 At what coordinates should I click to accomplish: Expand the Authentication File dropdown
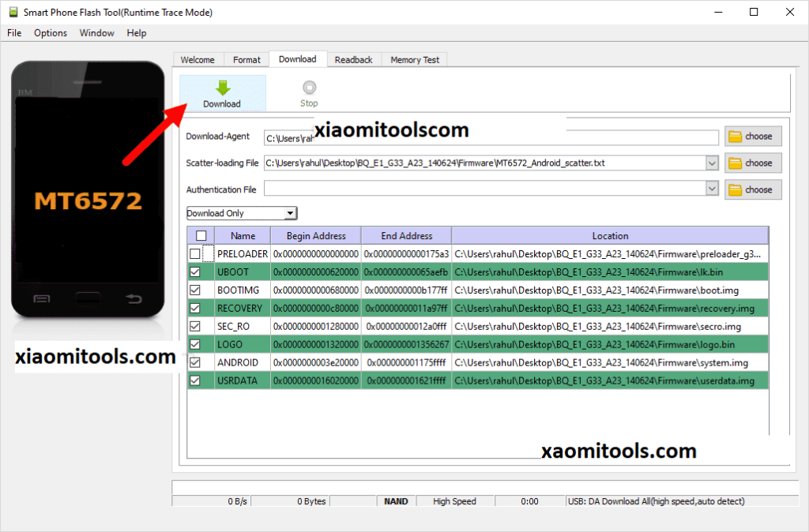coord(712,189)
